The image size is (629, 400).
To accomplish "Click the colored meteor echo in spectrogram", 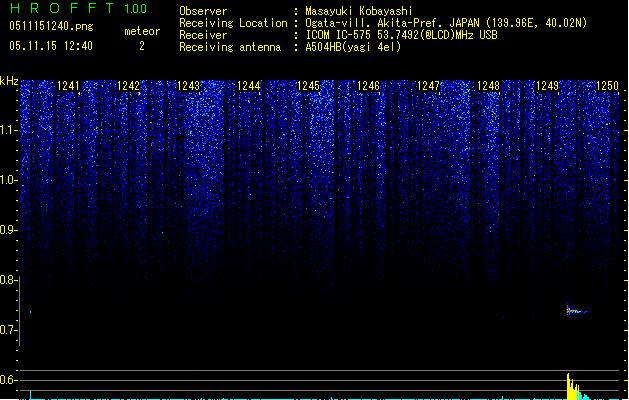I will coord(576,309).
